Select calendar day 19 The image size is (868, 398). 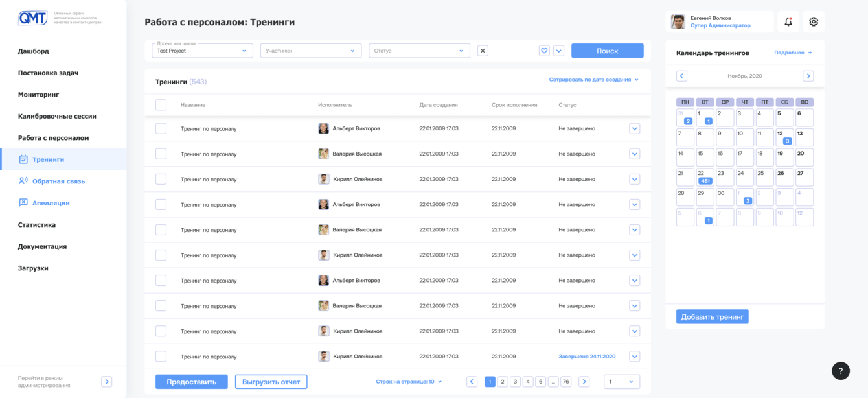click(x=784, y=158)
